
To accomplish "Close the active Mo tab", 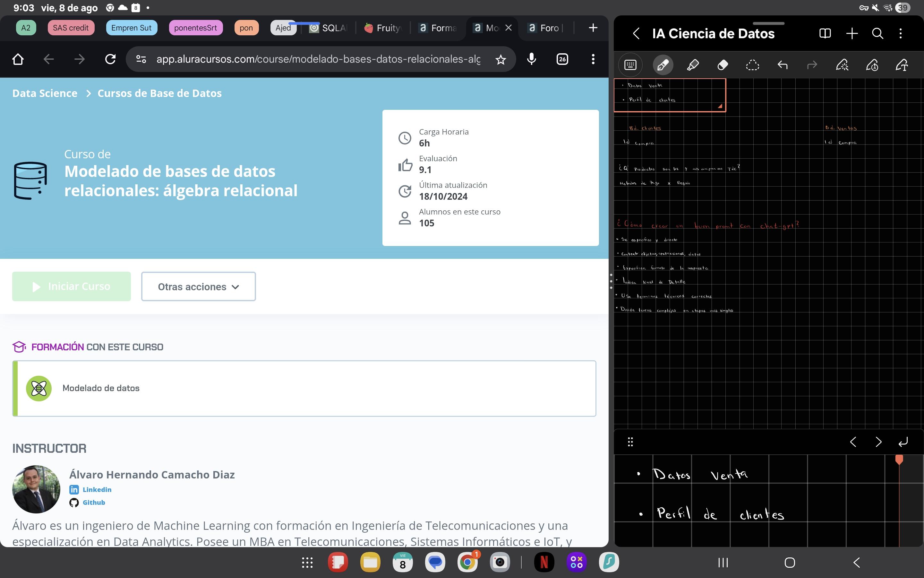I will (508, 28).
